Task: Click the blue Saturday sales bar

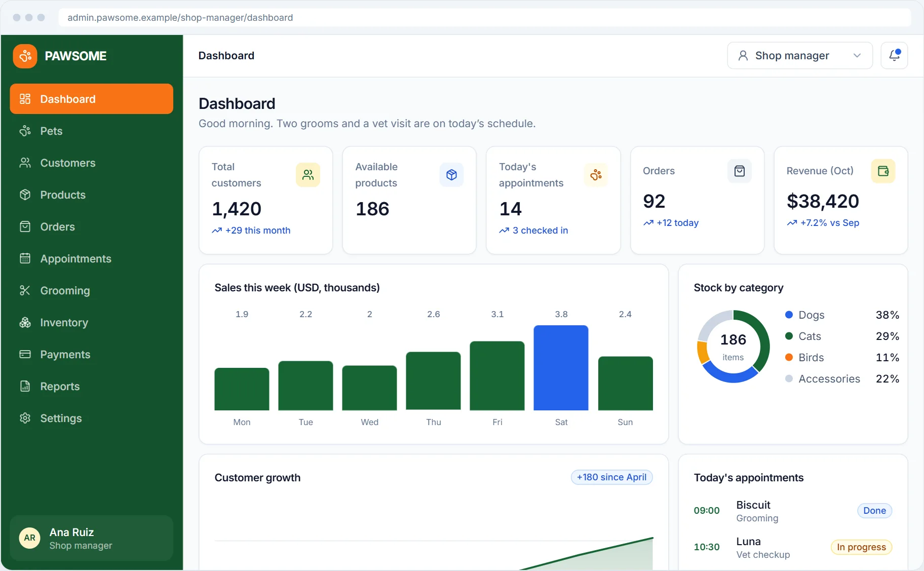Action: pyautogui.click(x=561, y=368)
